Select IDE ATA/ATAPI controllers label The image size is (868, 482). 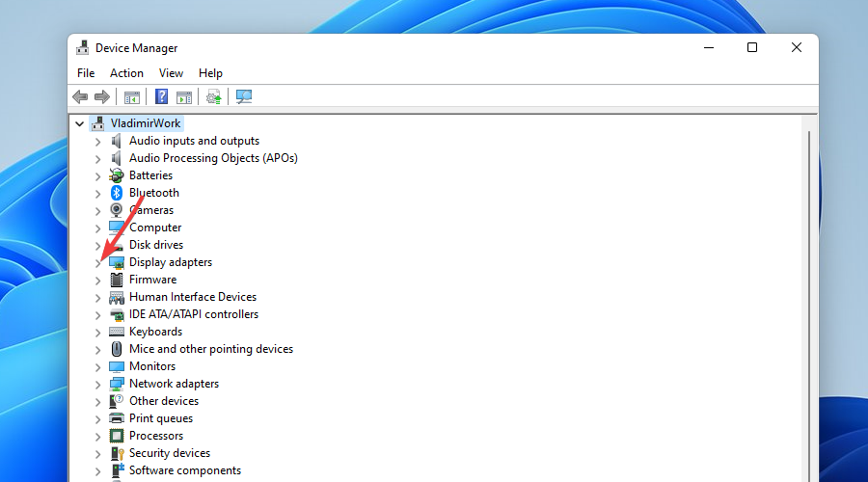[194, 314]
